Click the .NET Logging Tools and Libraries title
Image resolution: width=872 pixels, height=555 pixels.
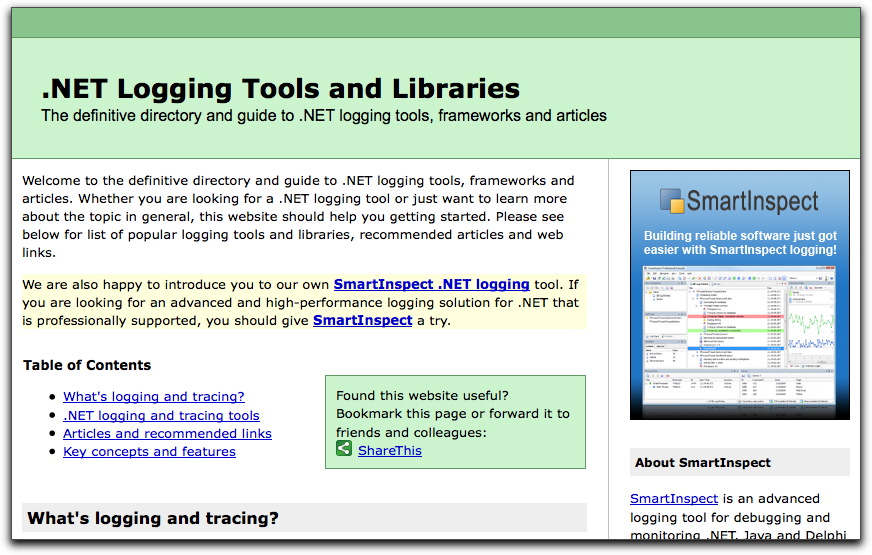click(281, 88)
